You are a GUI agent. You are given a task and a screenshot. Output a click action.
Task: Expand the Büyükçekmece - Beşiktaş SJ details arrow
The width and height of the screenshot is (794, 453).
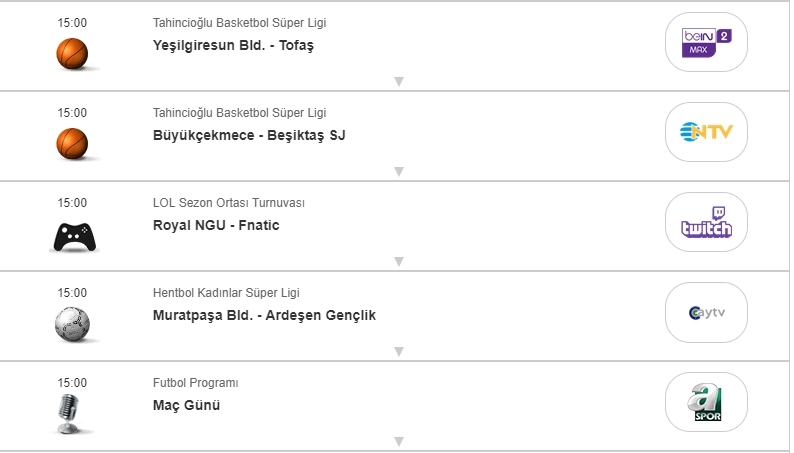point(398,172)
